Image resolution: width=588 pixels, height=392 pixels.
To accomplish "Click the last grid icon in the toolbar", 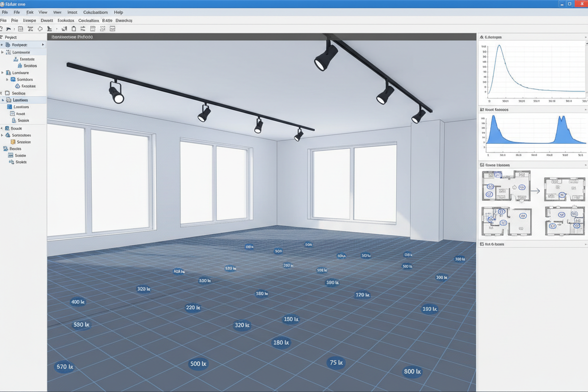I will point(113,29).
